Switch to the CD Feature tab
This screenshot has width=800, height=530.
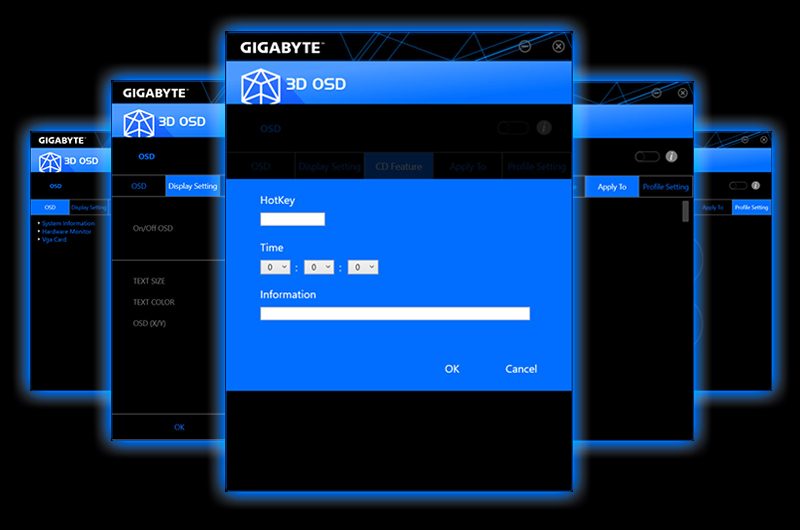(399, 166)
